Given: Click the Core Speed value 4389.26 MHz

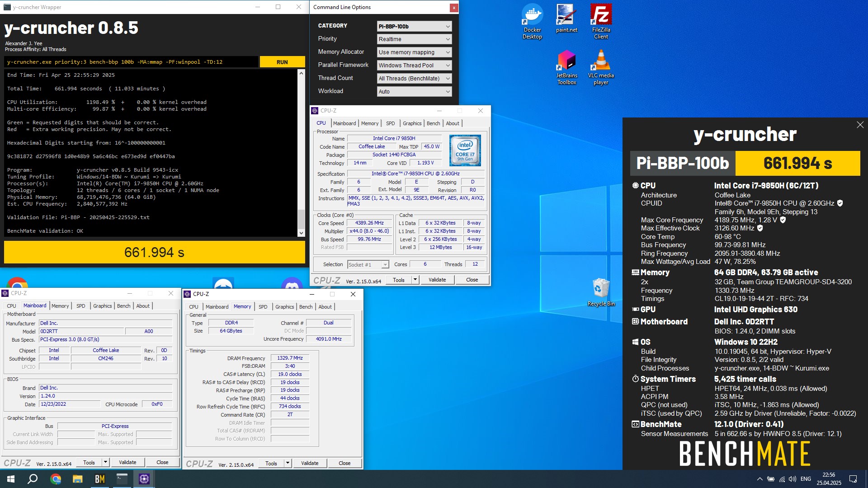Looking at the screenshot, I should (369, 223).
